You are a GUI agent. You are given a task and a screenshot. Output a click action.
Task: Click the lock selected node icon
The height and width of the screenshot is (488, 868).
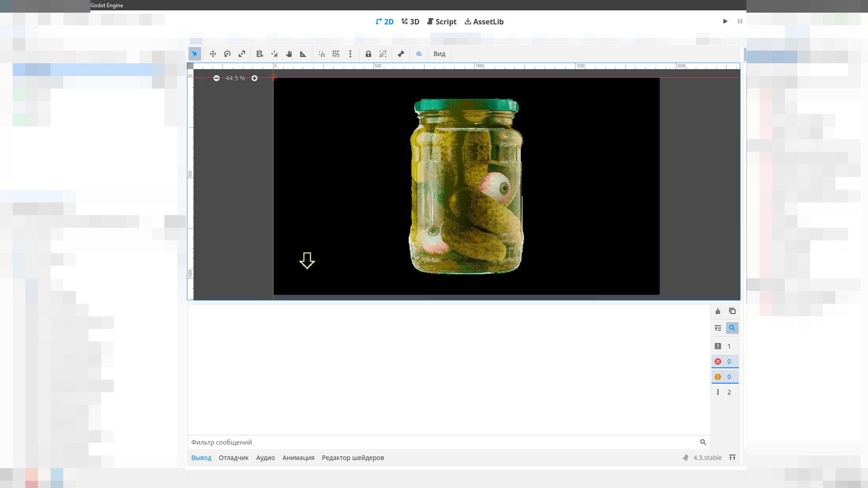(x=368, y=54)
